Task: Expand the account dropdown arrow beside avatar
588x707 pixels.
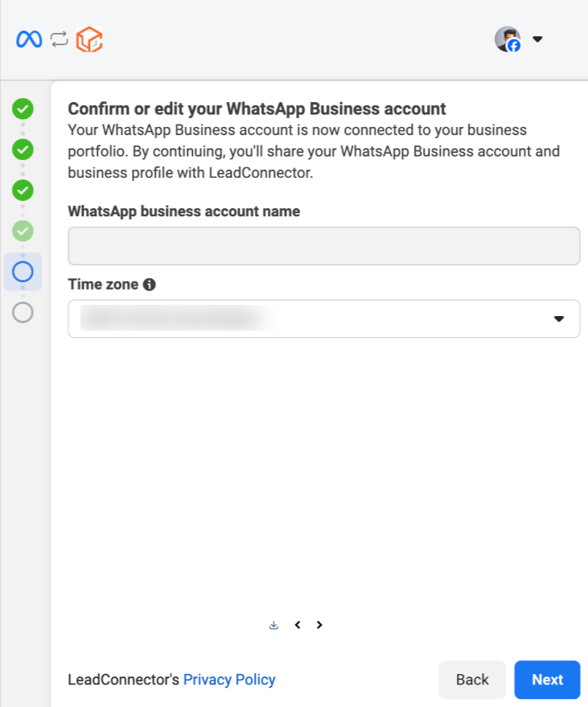Action: click(537, 39)
